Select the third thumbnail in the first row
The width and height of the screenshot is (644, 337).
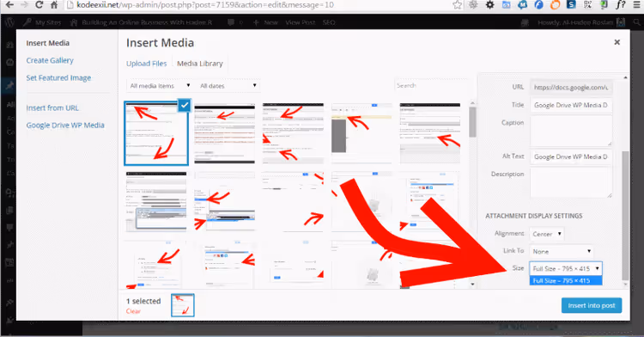(294, 133)
